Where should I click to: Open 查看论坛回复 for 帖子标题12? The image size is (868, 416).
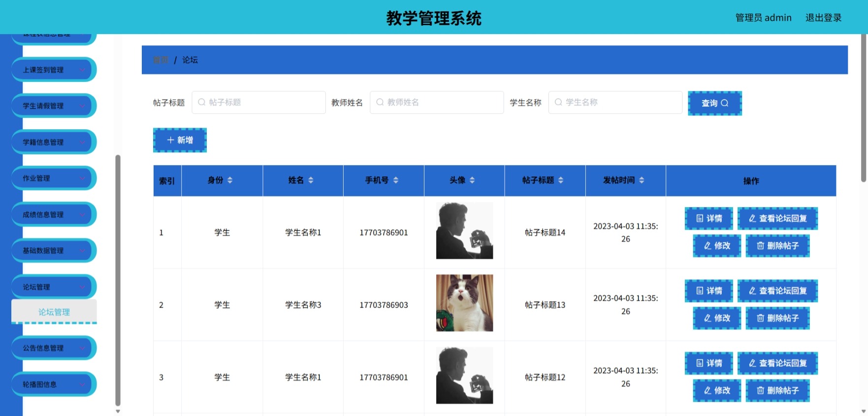click(x=777, y=363)
